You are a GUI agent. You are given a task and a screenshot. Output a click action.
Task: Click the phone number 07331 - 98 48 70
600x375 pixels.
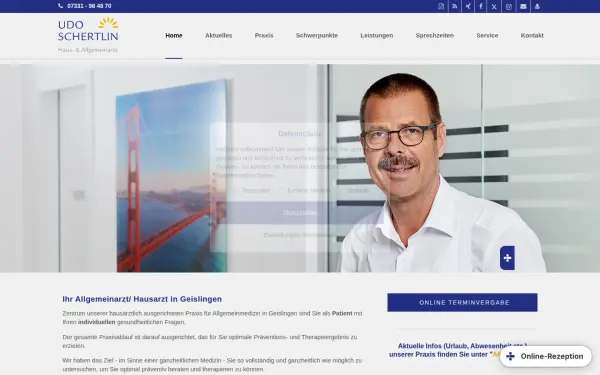point(89,6)
